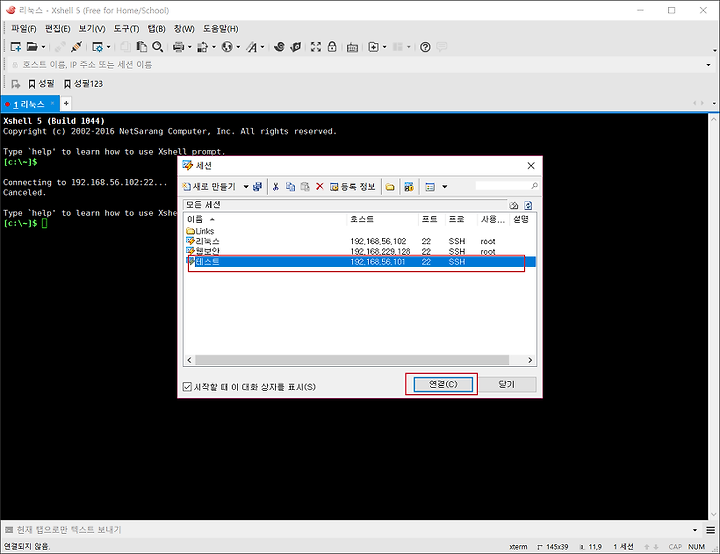Click the locked session file icon
This screenshot has height=554, width=720.
pos(409,187)
